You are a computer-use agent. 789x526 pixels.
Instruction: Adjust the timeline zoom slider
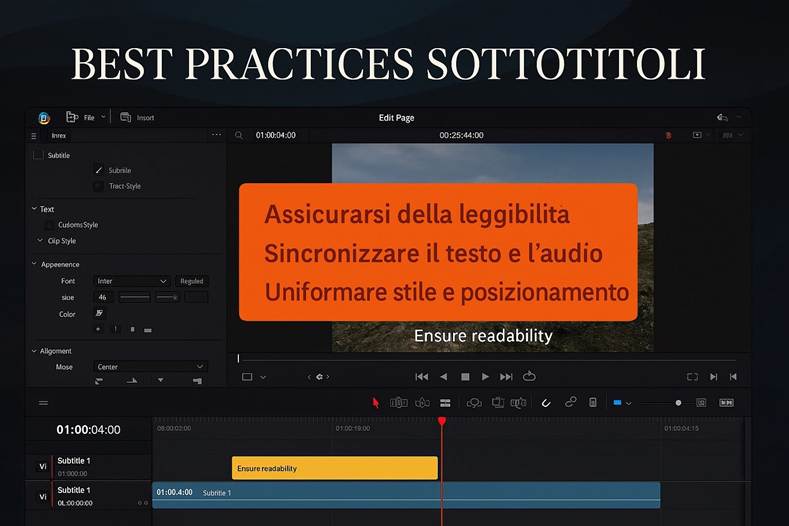662,403
